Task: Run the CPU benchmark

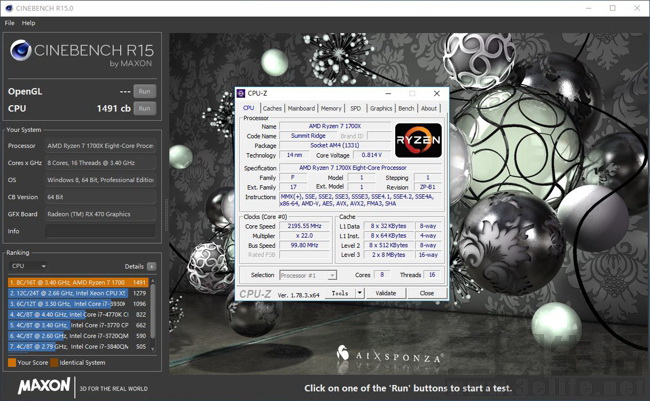Action: pos(144,108)
